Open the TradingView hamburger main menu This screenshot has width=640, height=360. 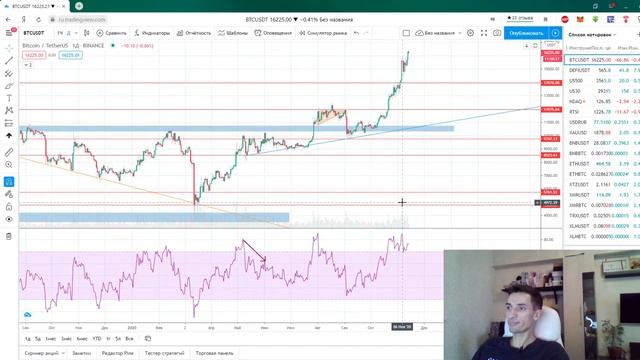[x=9, y=33]
